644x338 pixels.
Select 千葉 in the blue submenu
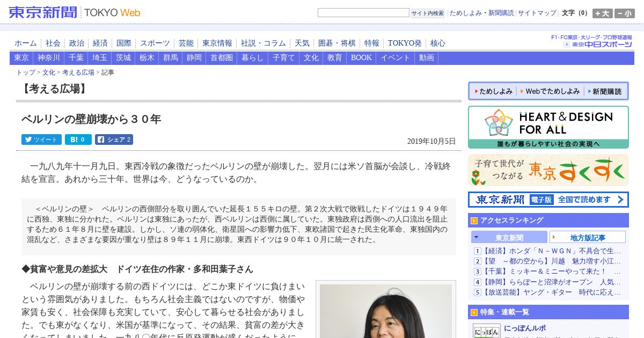point(76,58)
